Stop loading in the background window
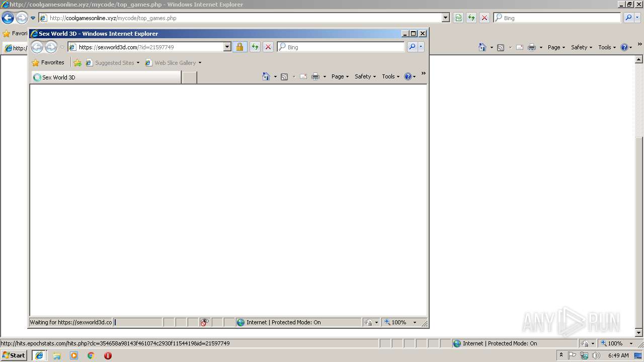644x362 pixels. point(485,18)
